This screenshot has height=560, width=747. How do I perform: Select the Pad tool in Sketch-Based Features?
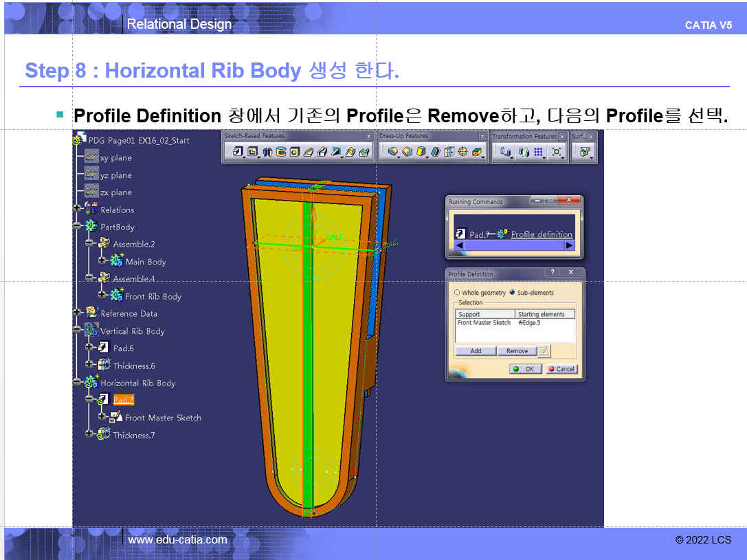click(238, 152)
